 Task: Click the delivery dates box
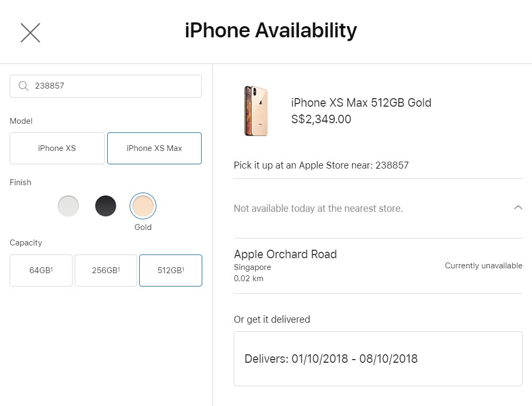pos(378,359)
